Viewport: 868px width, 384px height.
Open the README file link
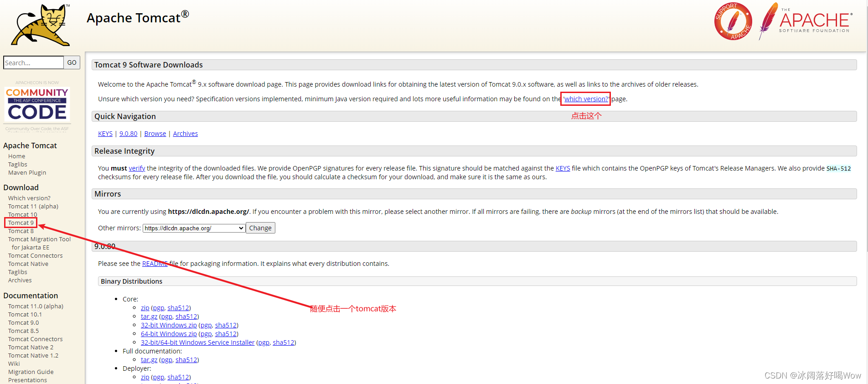[155, 264]
